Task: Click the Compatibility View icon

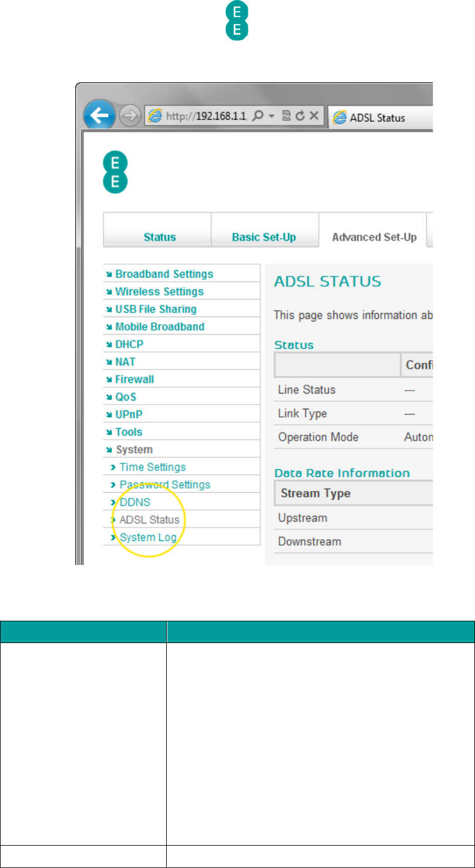Action: [x=286, y=116]
